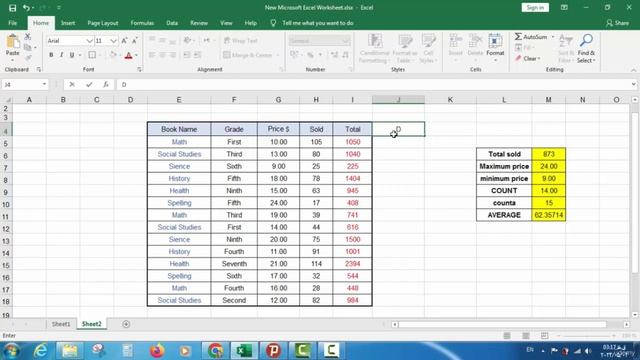Open Ribbon Display Options icon

coord(564,8)
